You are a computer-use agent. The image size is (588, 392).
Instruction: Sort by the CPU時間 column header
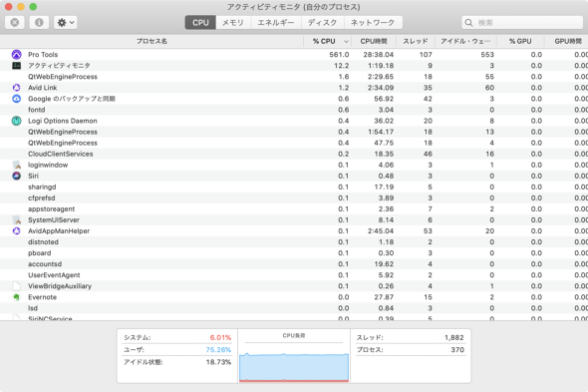(374, 41)
